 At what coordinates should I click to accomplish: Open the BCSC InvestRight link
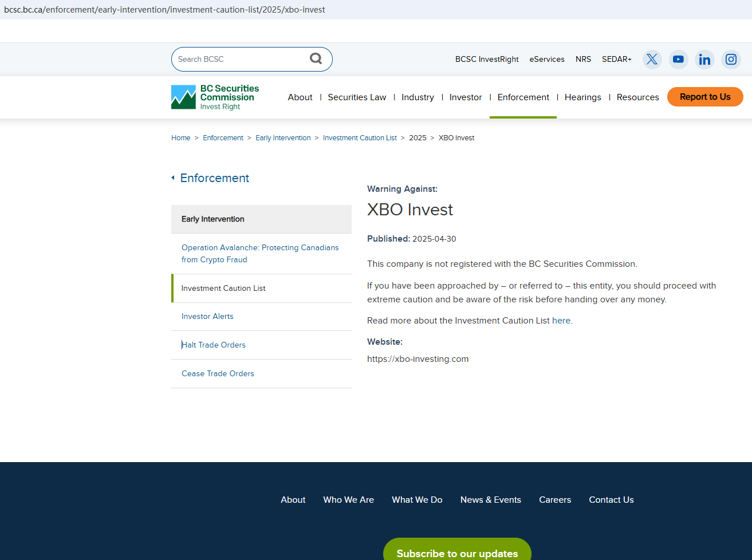point(487,59)
